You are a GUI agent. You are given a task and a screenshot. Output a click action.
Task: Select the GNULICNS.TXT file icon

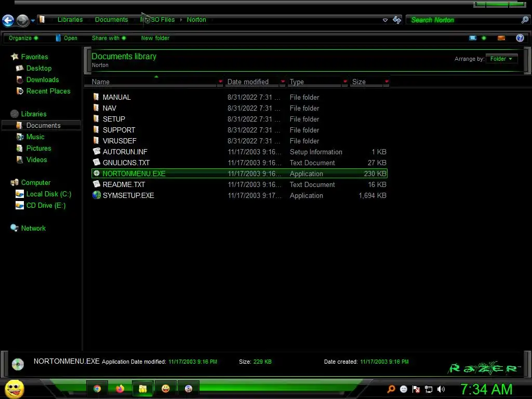(97, 162)
